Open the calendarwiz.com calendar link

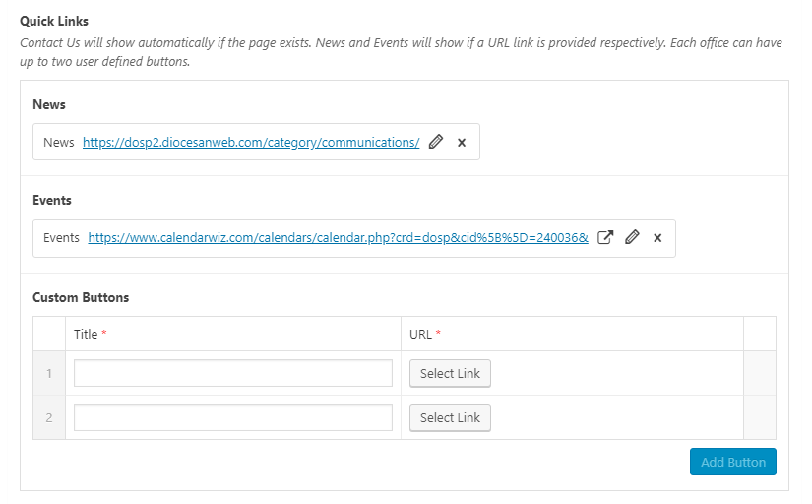[x=338, y=237]
